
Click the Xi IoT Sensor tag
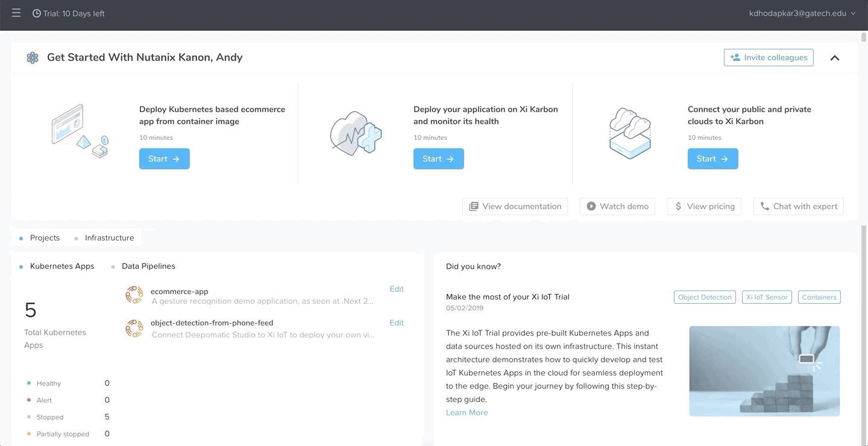coord(767,297)
